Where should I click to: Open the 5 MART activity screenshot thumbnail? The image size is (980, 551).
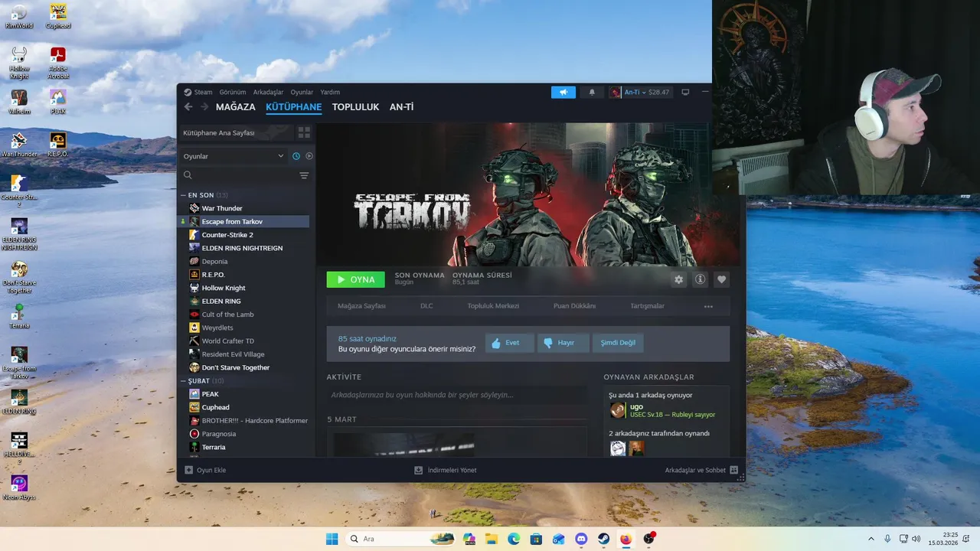point(403,445)
